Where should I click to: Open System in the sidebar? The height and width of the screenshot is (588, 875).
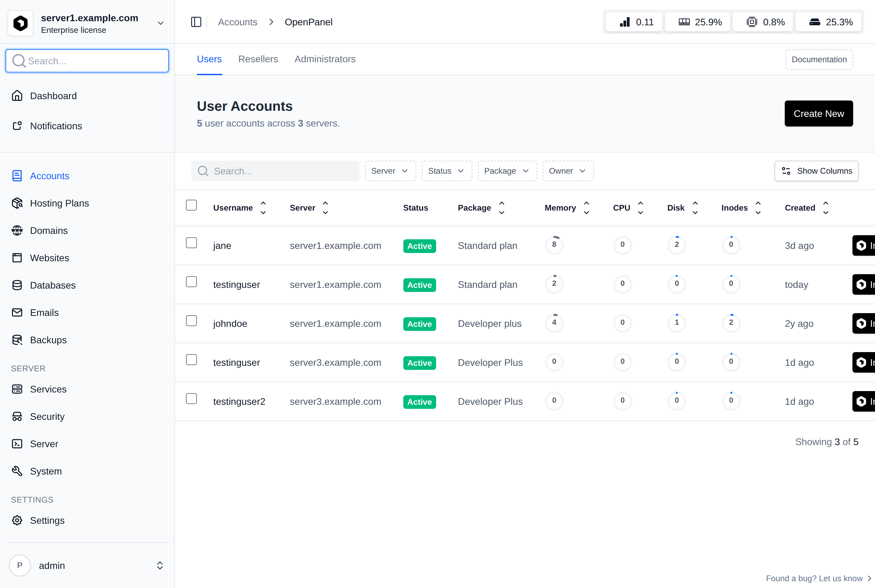coord(87,471)
